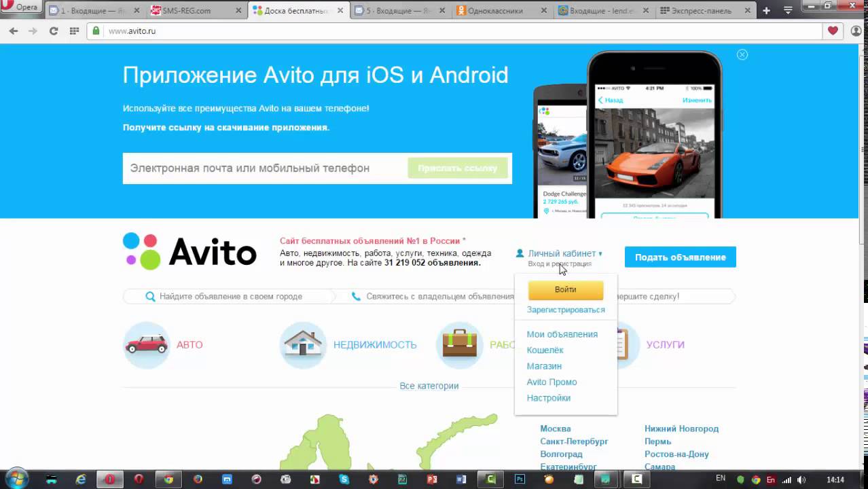This screenshot has width=868, height=489.
Task: Open the Opera main menu button
Action: point(20,7)
